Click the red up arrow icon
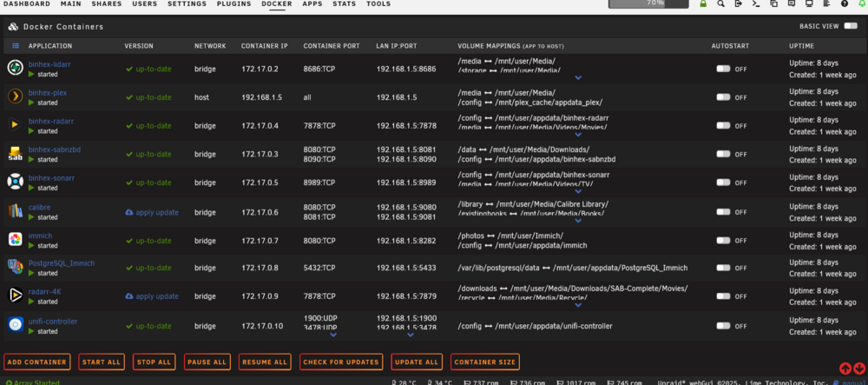The image size is (868, 385). [845, 368]
